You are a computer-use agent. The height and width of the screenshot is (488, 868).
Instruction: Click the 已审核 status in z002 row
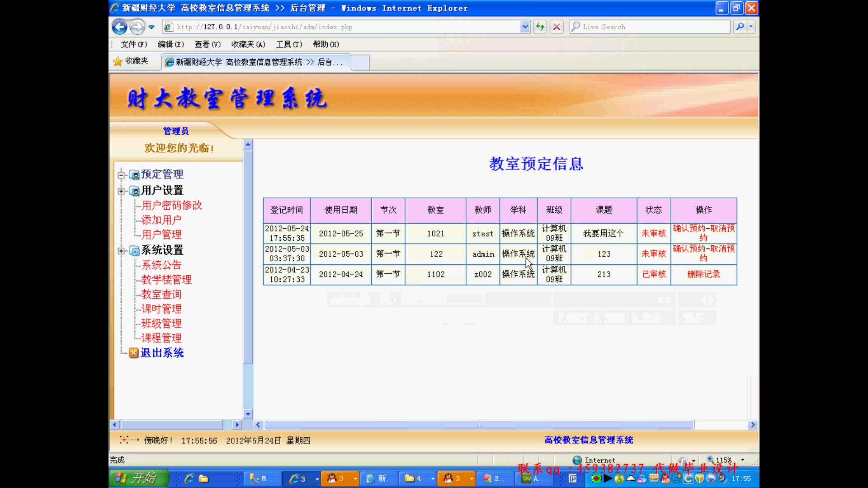click(x=654, y=274)
